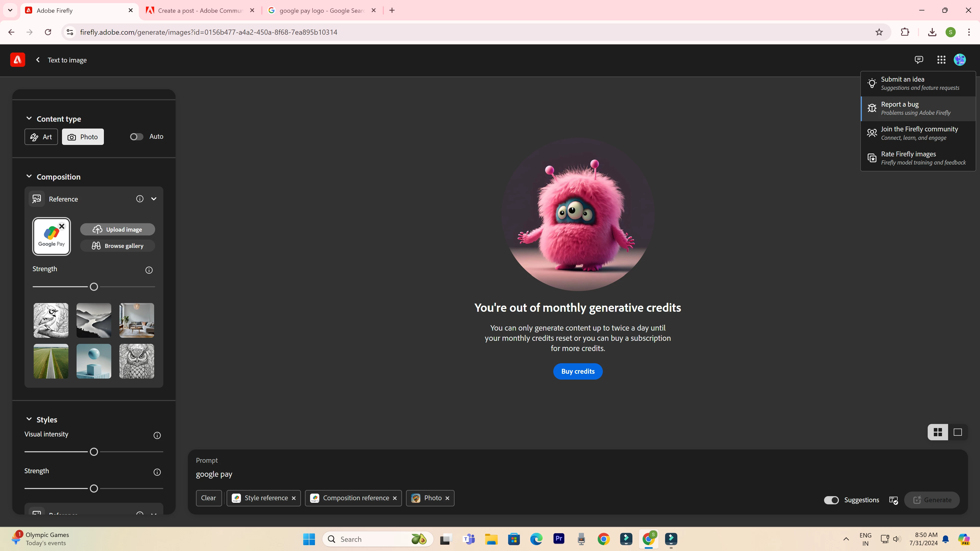The height and width of the screenshot is (551, 980).
Task: Open the Adobe apps grid icon
Action: click(941, 60)
